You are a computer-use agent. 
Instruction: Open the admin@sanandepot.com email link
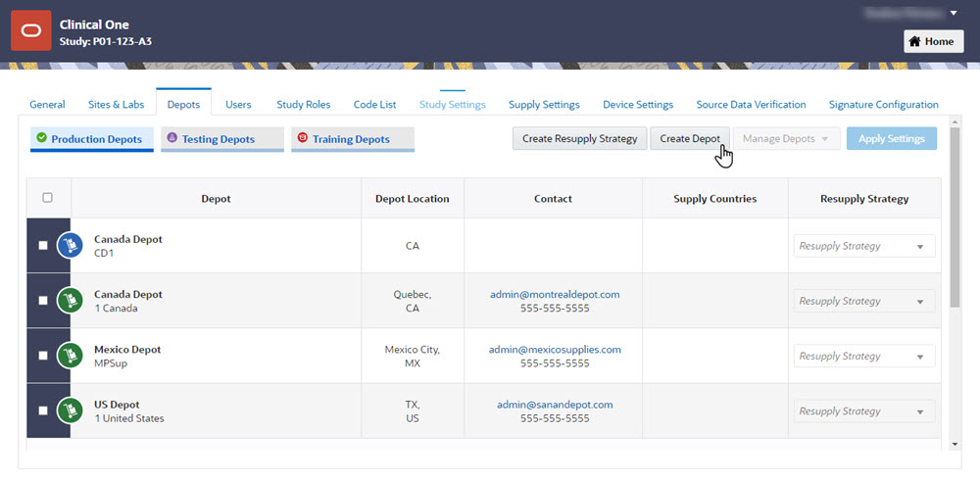(555, 405)
